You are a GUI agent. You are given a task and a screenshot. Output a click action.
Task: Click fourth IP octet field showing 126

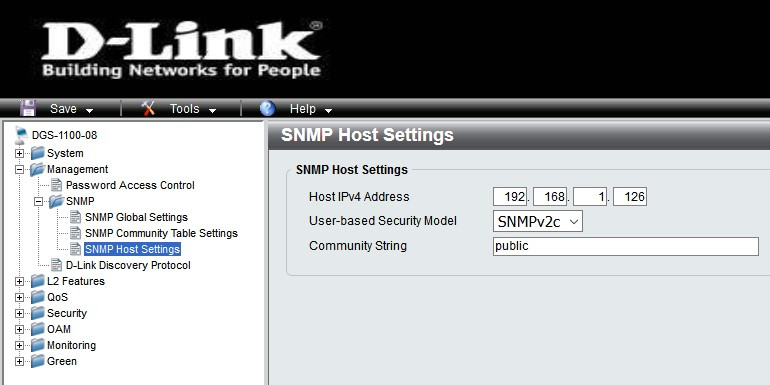(630, 197)
